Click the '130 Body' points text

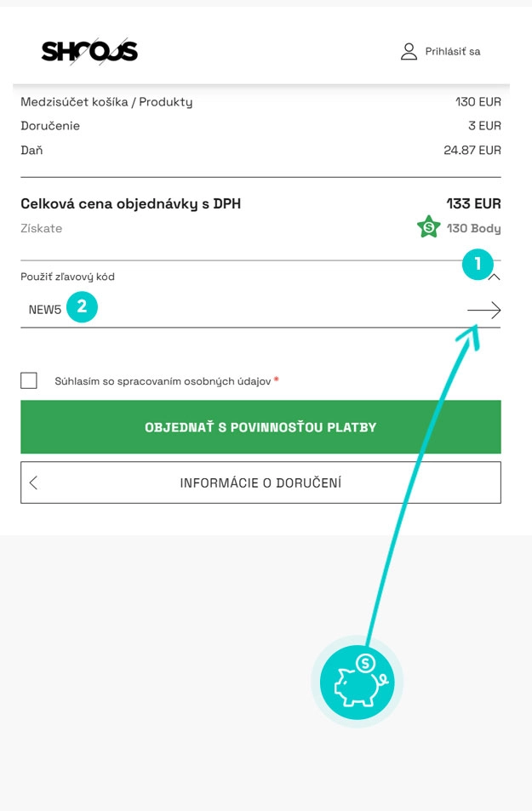(x=473, y=228)
